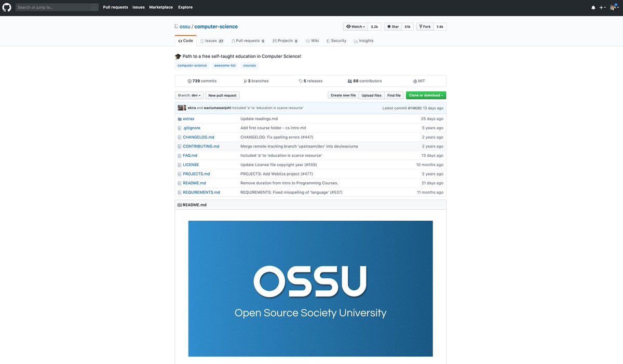Screen dimensions: 623x364
Task: Open the courses topic tag
Action: point(250,65)
